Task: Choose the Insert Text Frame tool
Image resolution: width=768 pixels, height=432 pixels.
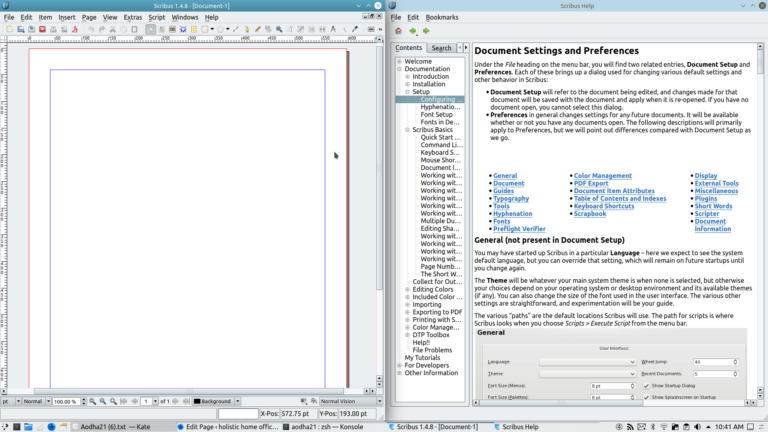Action: click(161, 29)
